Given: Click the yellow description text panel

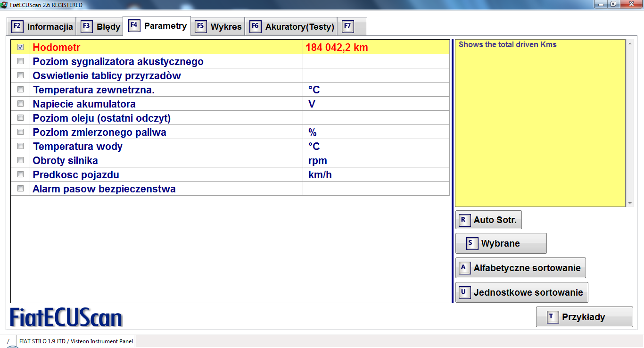Looking at the screenshot, I should coord(540,123).
